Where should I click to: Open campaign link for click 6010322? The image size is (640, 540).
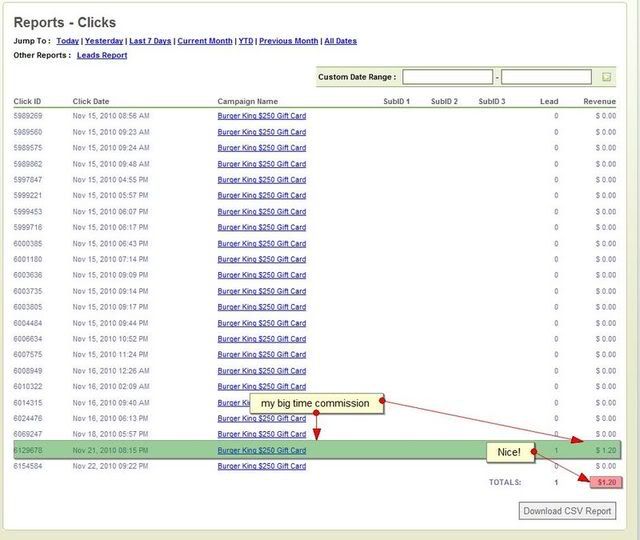coord(262,387)
